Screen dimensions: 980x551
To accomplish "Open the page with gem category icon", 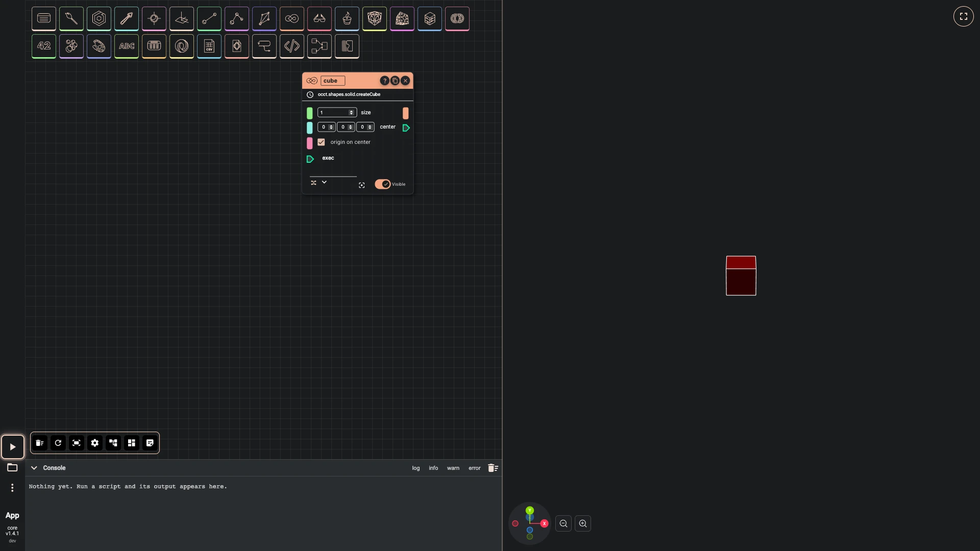I will [237, 46].
